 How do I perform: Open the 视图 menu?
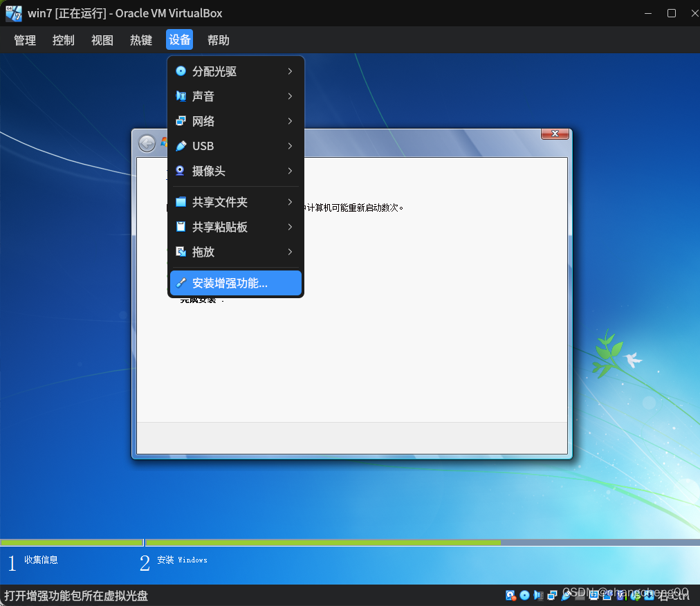(x=102, y=40)
